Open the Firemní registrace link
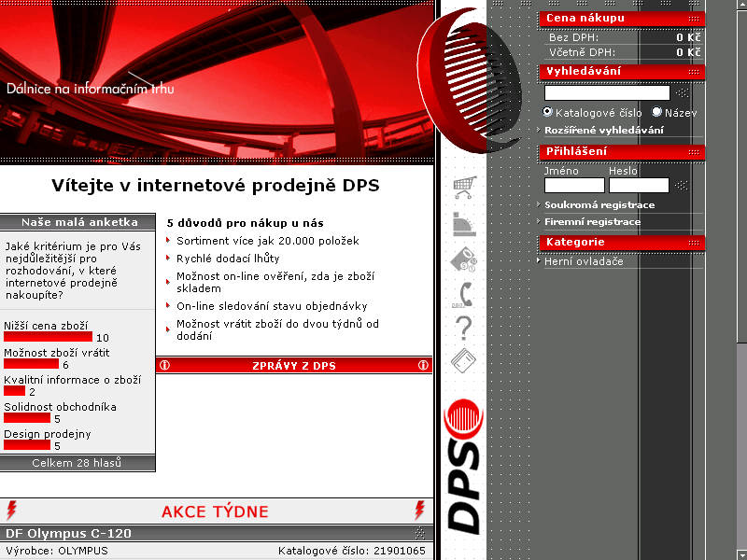This screenshot has height=560, width=747. tap(592, 222)
